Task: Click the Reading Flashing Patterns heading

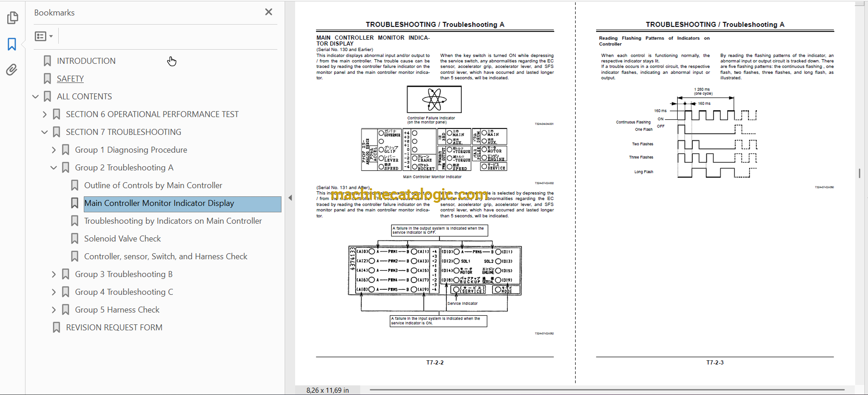Action: pos(654,41)
